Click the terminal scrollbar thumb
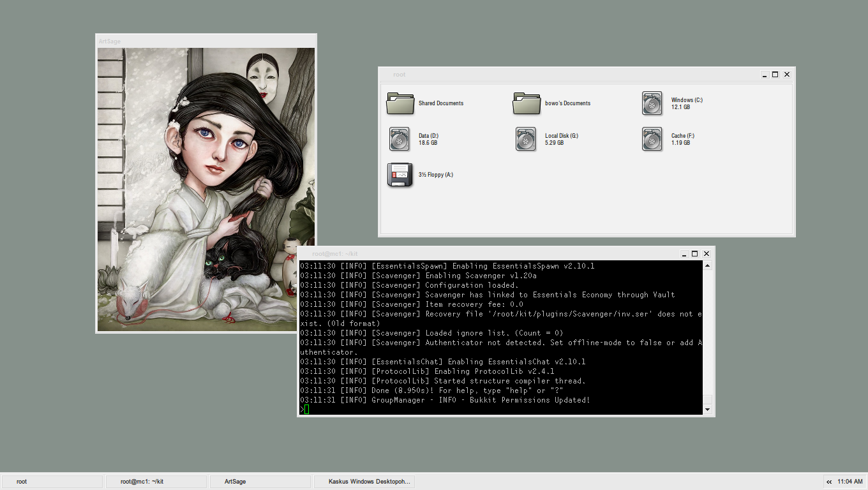This screenshot has height=490, width=868. [x=707, y=399]
